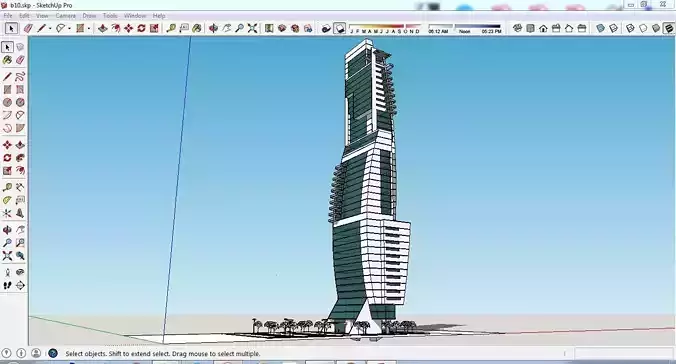The height and width of the screenshot is (364, 676).
Task: Click the Measurements input box
Action: pyautogui.click(x=623, y=353)
